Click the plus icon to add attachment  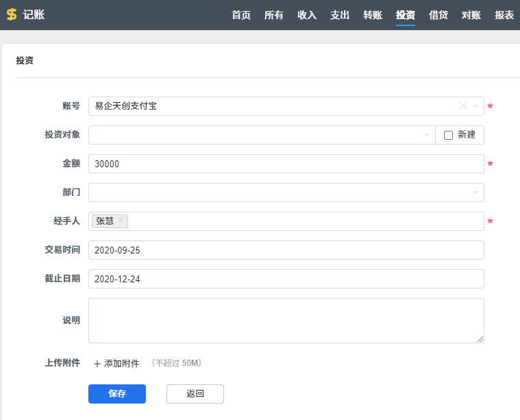97,364
